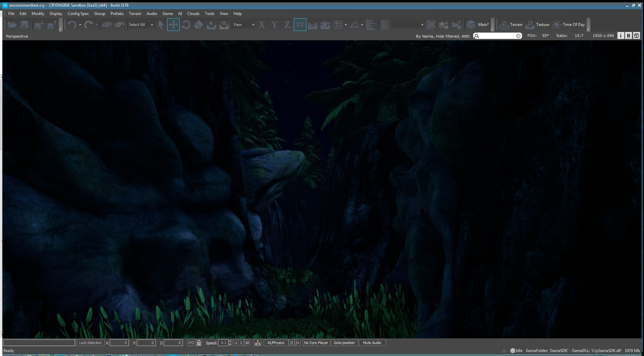This screenshot has height=356, width=644.
Task: Select the arrow Select tool
Action: coord(161,25)
